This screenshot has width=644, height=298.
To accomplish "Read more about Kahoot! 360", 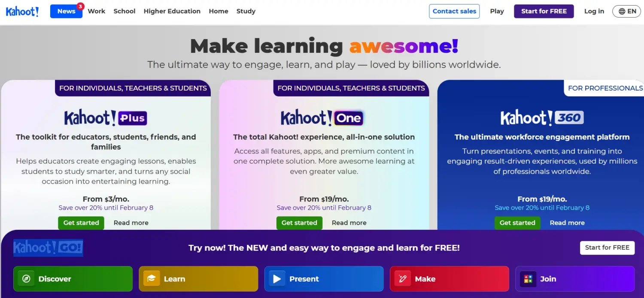I will click(567, 223).
